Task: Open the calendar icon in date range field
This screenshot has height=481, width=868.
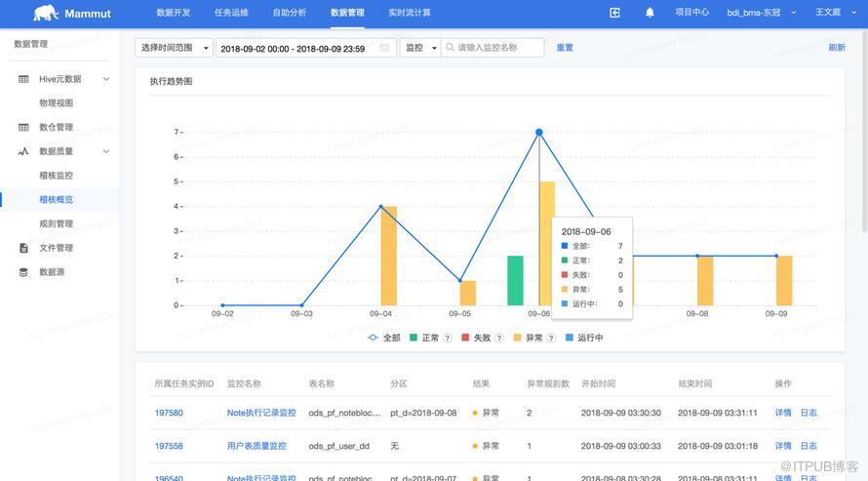Action: click(384, 48)
